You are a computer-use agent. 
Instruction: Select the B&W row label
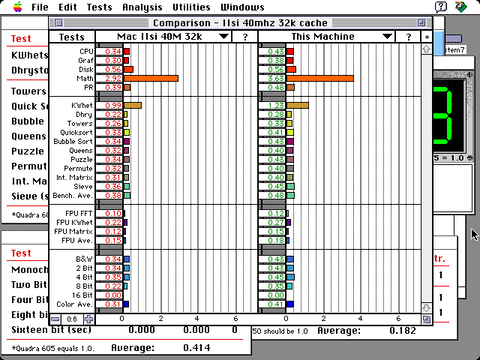pyautogui.click(x=84, y=259)
